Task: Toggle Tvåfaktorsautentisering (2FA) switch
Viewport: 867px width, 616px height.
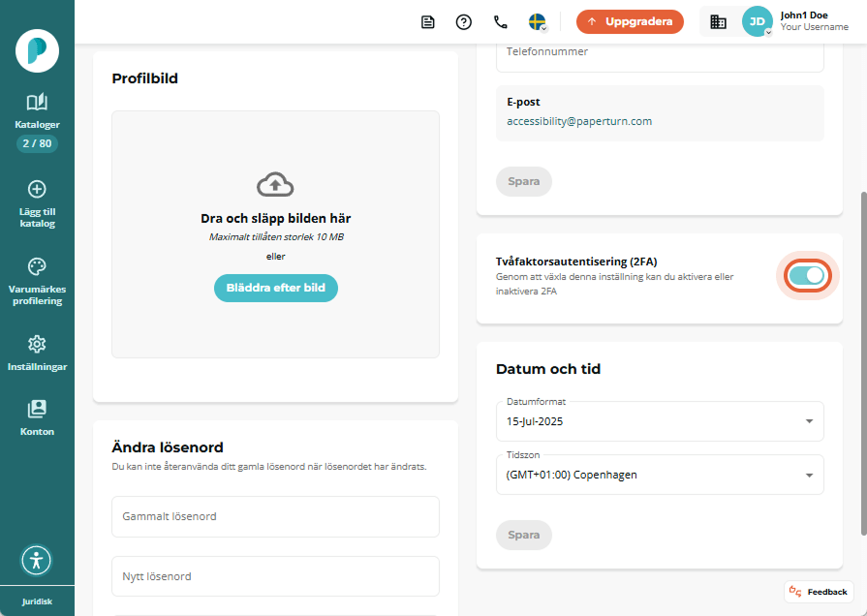Action: pyautogui.click(x=807, y=276)
